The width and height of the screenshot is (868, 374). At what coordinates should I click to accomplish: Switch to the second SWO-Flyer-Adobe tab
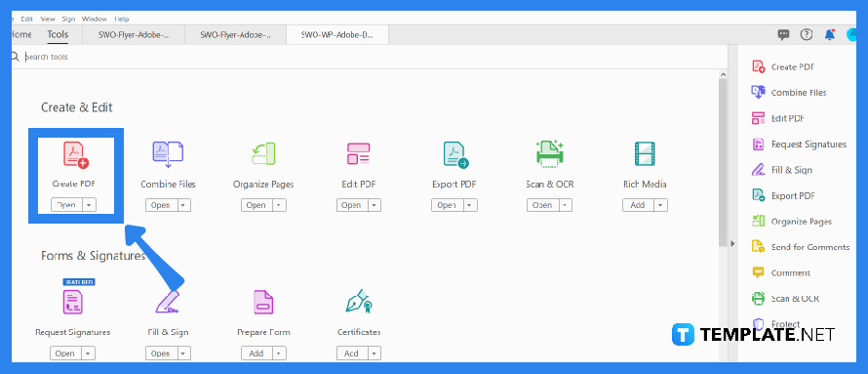coord(235,34)
